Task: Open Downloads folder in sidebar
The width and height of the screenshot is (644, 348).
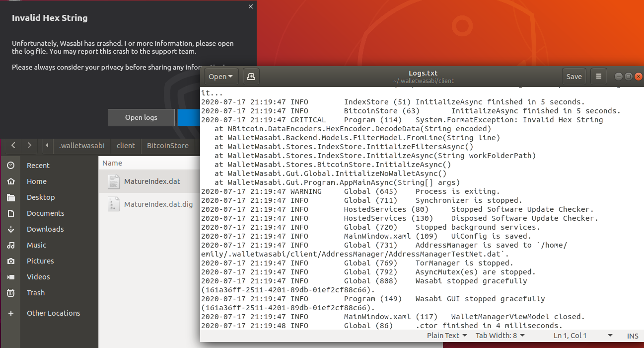Action: (45, 229)
